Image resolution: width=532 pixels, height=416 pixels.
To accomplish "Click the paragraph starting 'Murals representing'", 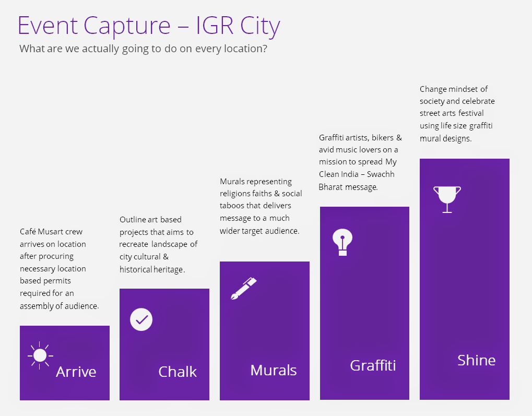I will [x=261, y=206].
